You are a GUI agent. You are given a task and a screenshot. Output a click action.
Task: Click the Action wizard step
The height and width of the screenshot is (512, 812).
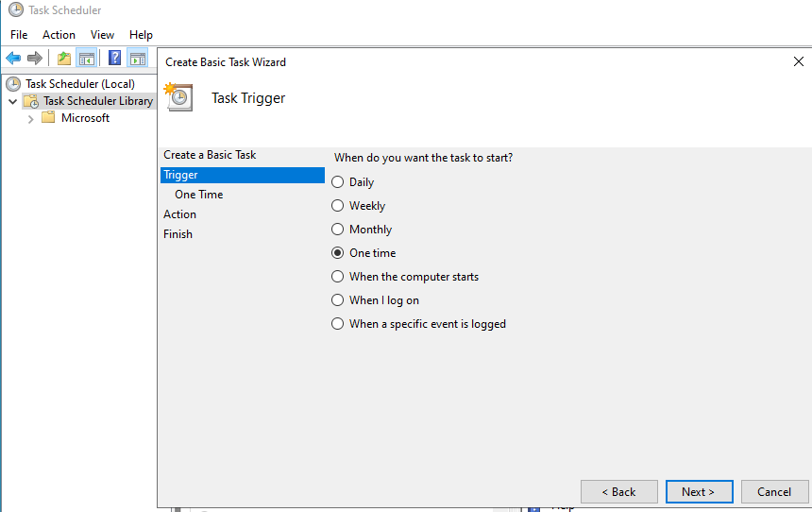tap(179, 214)
